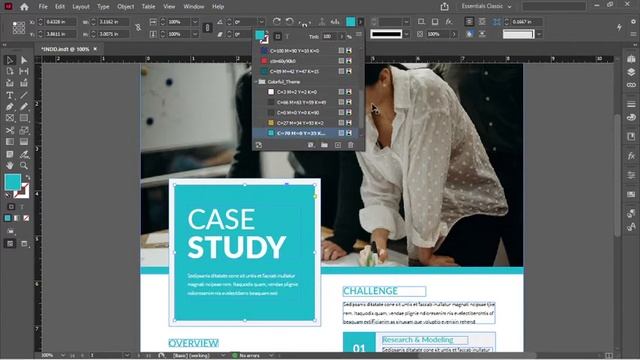Click the new color group folder icon
The width and height of the screenshot is (640, 360).
(324, 145)
